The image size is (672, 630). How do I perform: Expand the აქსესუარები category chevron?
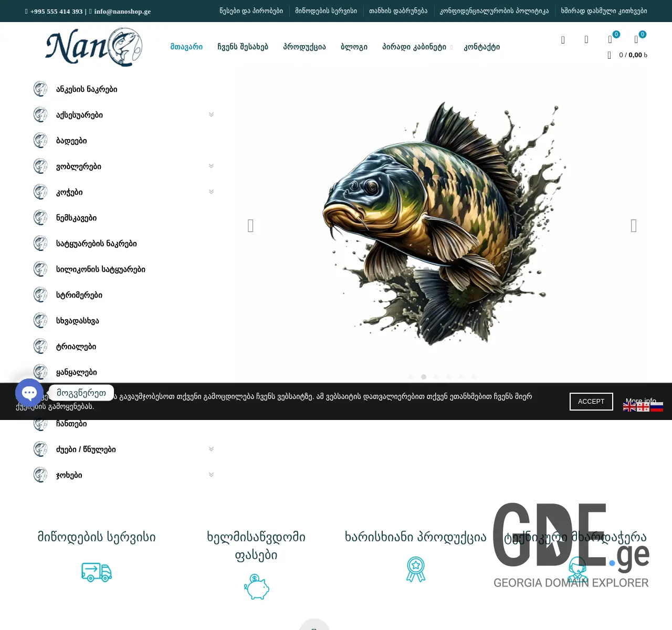pos(211,114)
